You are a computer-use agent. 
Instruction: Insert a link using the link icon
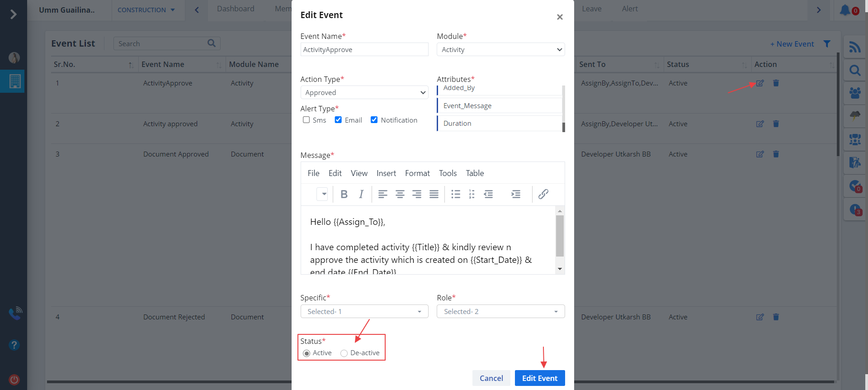pos(543,194)
